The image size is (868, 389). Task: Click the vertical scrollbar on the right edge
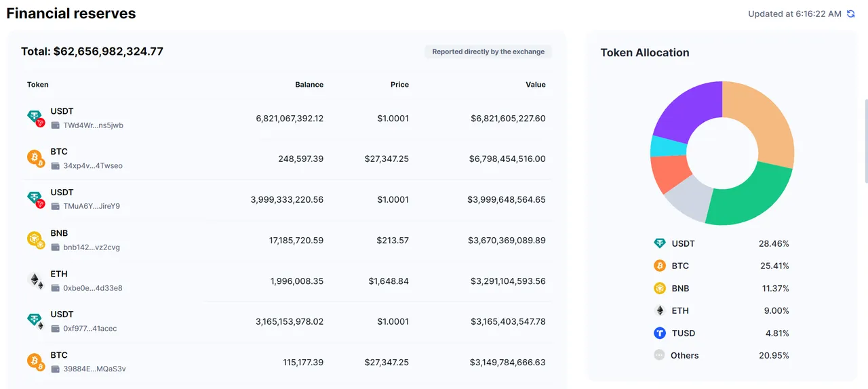(866, 141)
